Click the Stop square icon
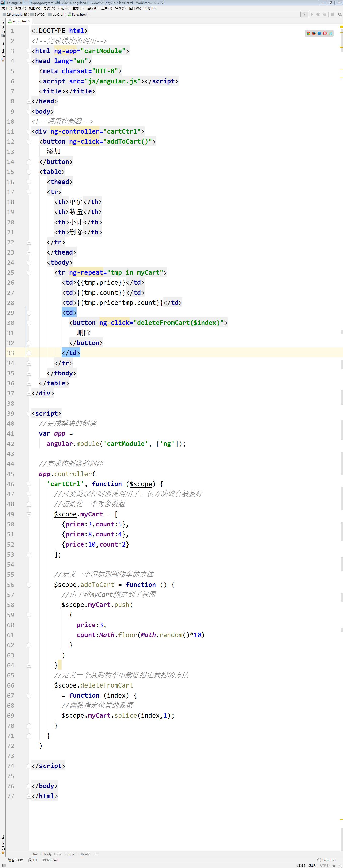343x868 pixels. click(332, 15)
